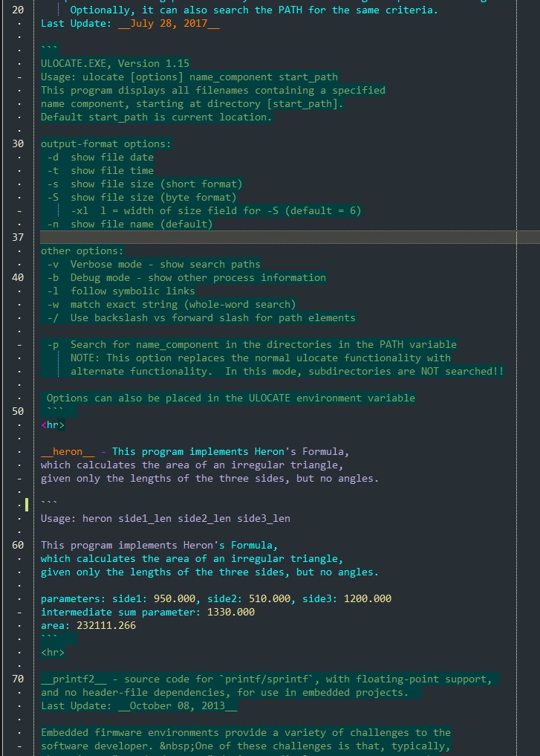The width and height of the screenshot is (540, 756).
Task: Click '-xl l = width of size field' line
Action: (216, 210)
